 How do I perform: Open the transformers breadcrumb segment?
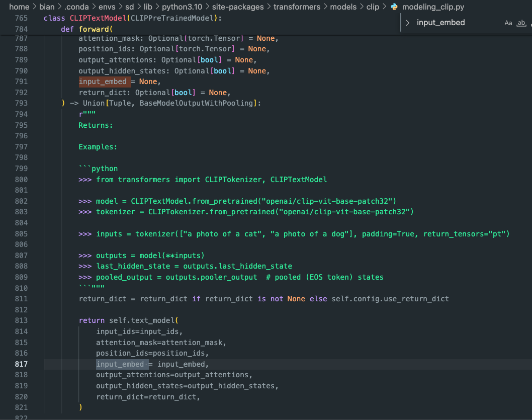click(x=297, y=7)
